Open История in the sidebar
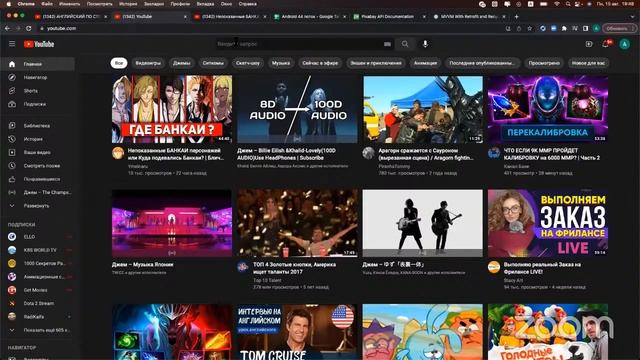The image size is (640, 360). pyautogui.click(x=38, y=139)
